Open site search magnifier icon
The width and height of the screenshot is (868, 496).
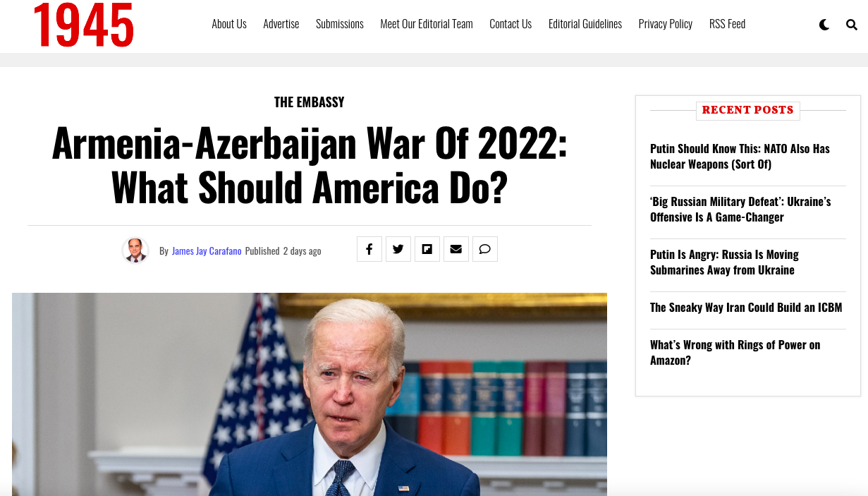852,25
